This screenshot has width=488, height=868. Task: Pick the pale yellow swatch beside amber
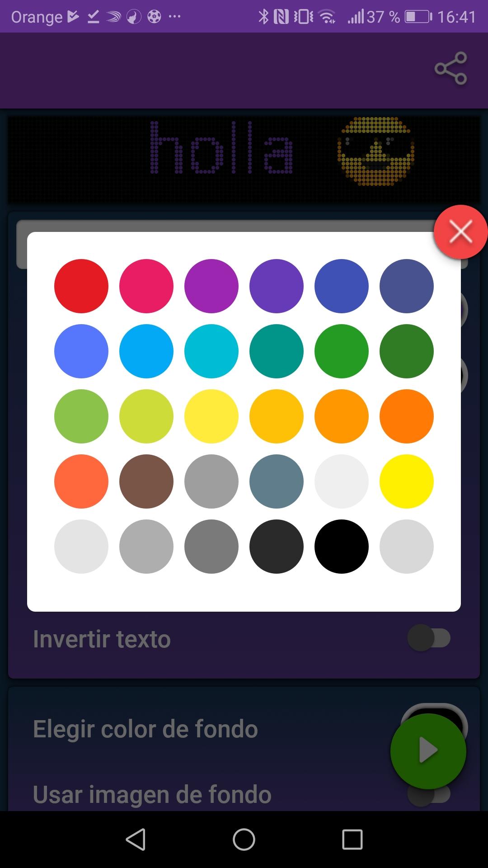(211, 416)
